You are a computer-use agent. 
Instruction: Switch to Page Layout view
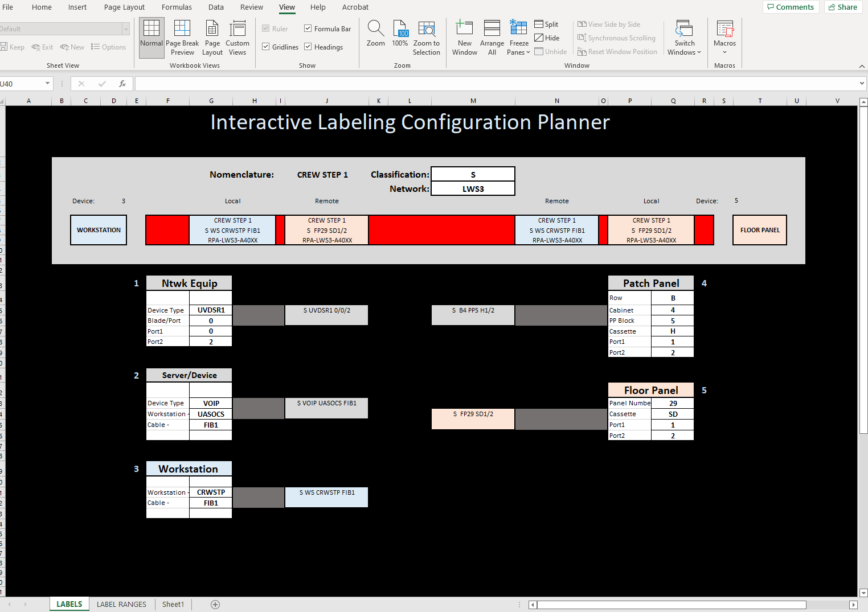point(212,38)
